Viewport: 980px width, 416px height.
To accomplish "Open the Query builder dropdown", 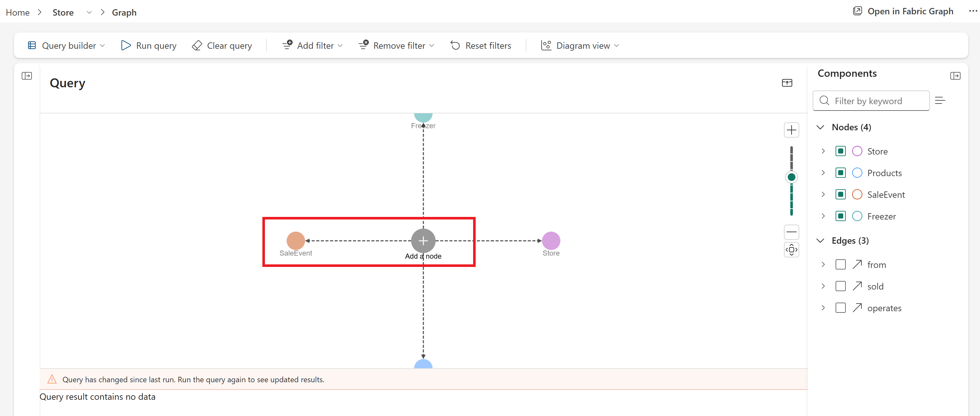I will pos(66,46).
